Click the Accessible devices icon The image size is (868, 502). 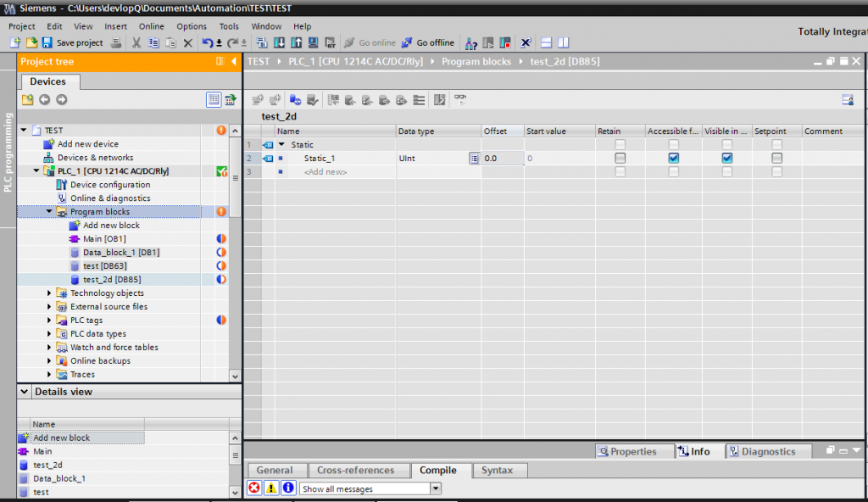(x=471, y=42)
